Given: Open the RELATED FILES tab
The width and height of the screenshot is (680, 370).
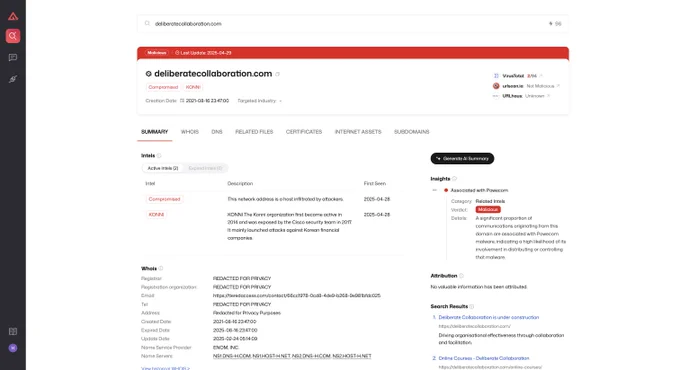Looking at the screenshot, I should tap(254, 132).
